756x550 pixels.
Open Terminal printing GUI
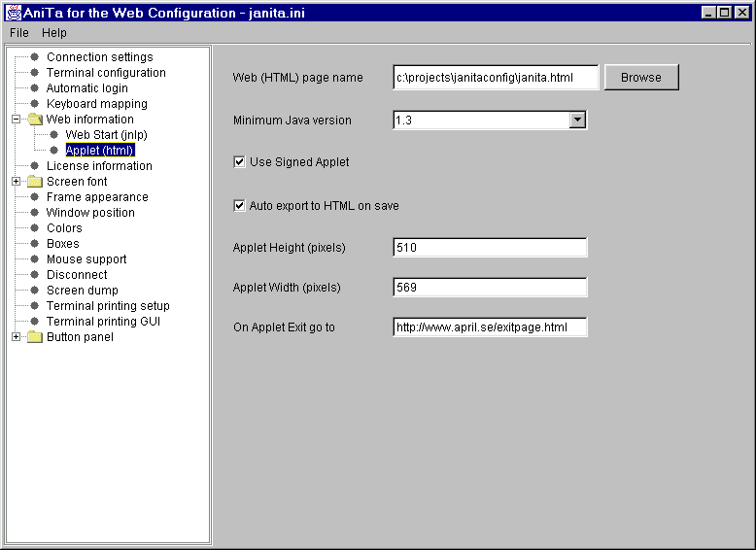tap(103, 322)
